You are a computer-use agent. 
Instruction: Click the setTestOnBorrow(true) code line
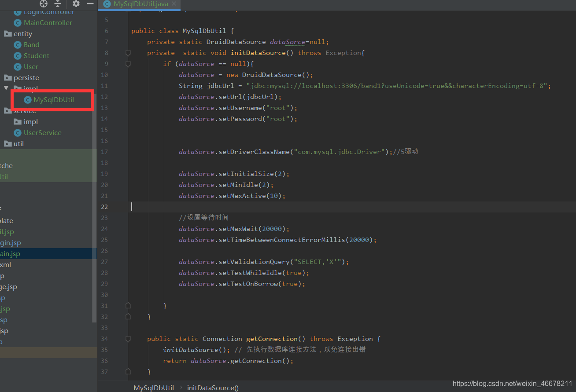tap(242, 284)
